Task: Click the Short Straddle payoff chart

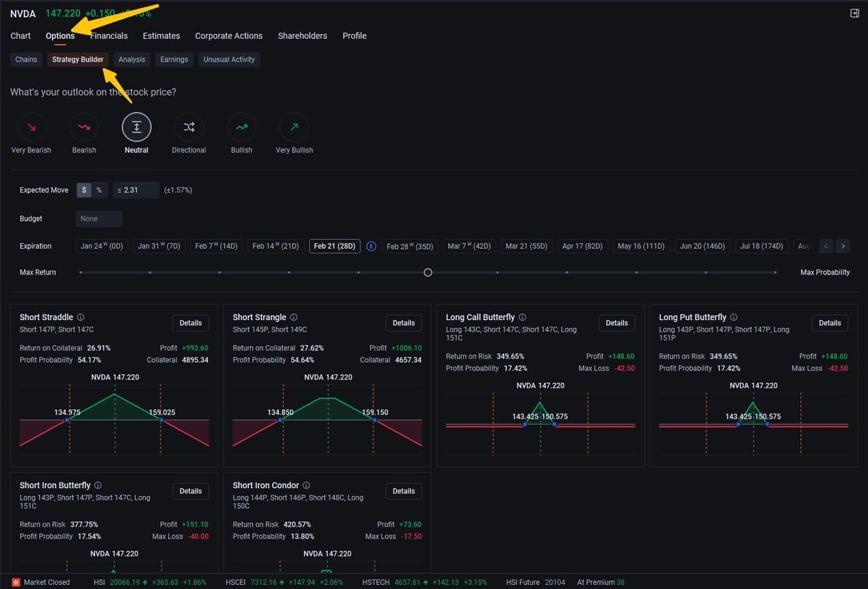Action: click(x=114, y=420)
